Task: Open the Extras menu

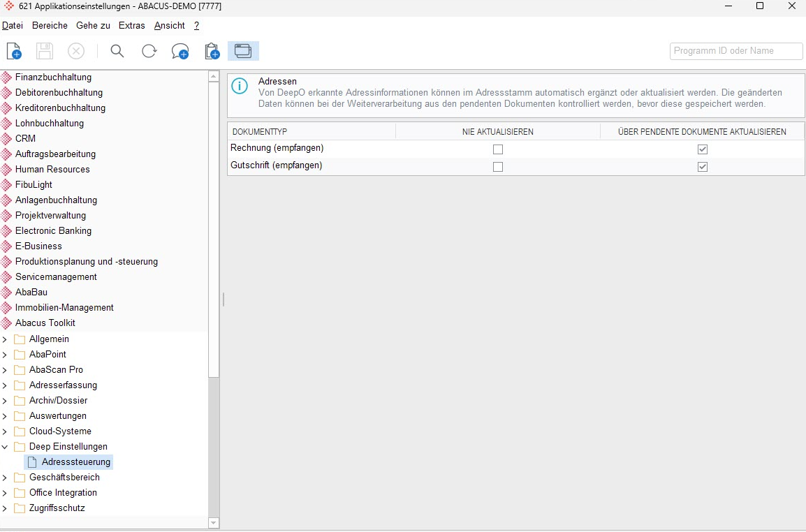Action: click(131, 25)
